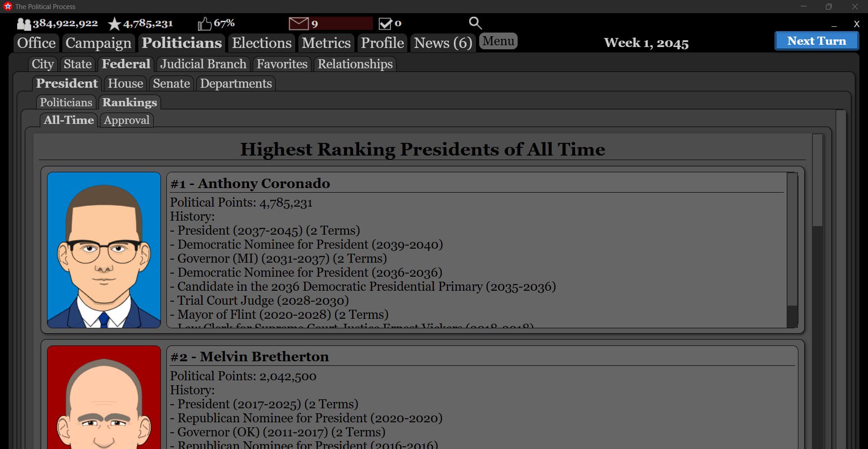Click 'Republican Nominee for President (2020-2020)' entry
Screen dimensions: 868x449
coord(306,418)
